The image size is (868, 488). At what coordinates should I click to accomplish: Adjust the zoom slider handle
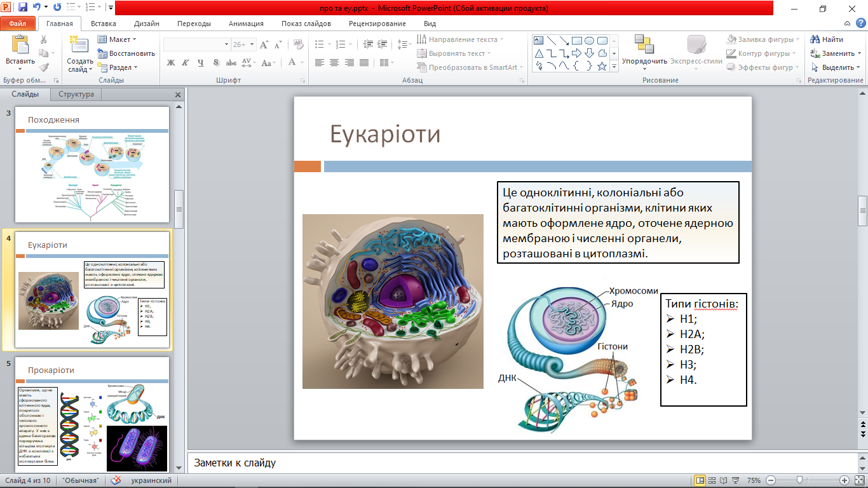point(799,480)
